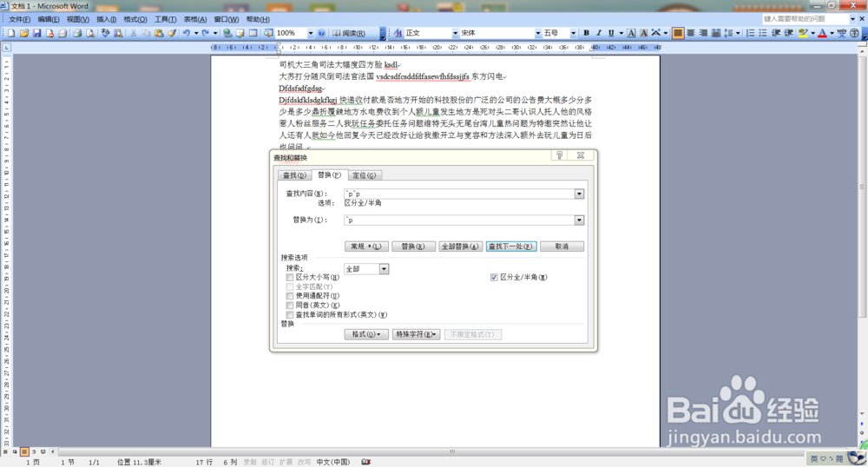The height and width of the screenshot is (467, 868).
Task: Click the Undo arrow icon
Action: [x=187, y=33]
